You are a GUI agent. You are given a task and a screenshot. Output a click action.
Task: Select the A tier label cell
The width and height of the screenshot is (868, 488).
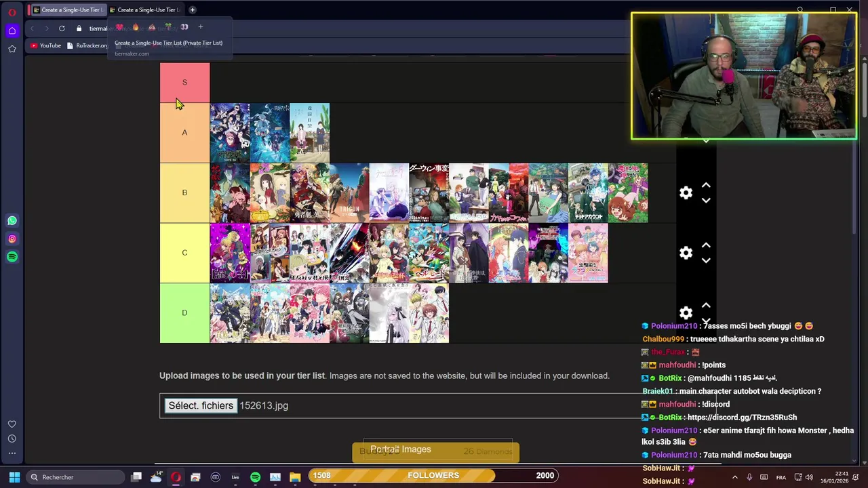(184, 133)
